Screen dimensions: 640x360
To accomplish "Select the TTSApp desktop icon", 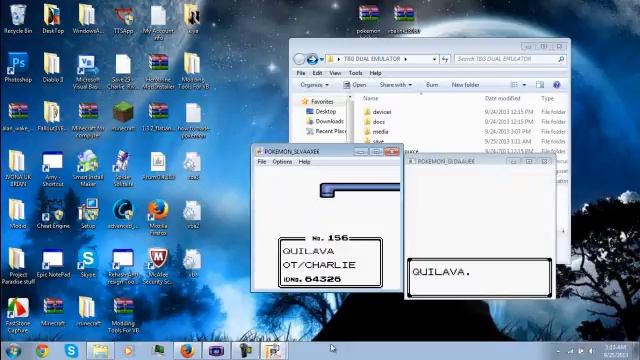I will point(123,19).
